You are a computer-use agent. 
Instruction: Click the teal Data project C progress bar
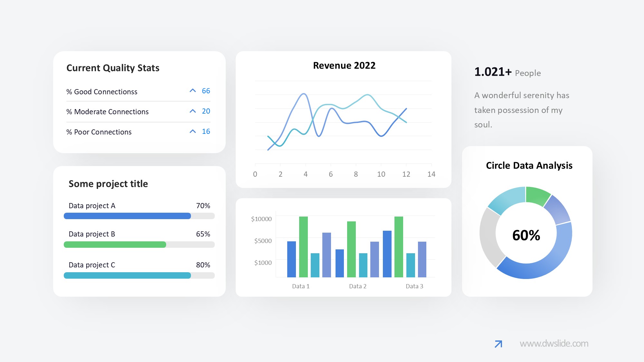127,275
